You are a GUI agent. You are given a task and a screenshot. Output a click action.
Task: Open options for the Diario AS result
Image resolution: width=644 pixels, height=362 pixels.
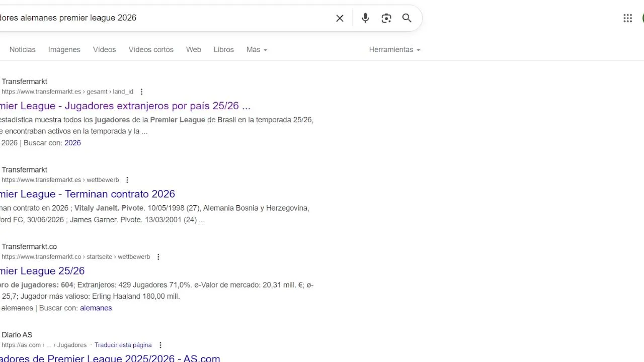pyautogui.click(x=160, y=345)
